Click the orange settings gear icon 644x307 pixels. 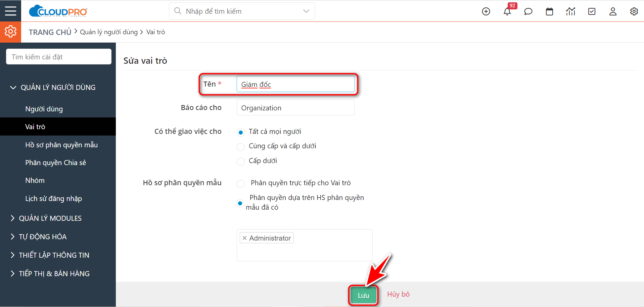(x=10, y=32)
